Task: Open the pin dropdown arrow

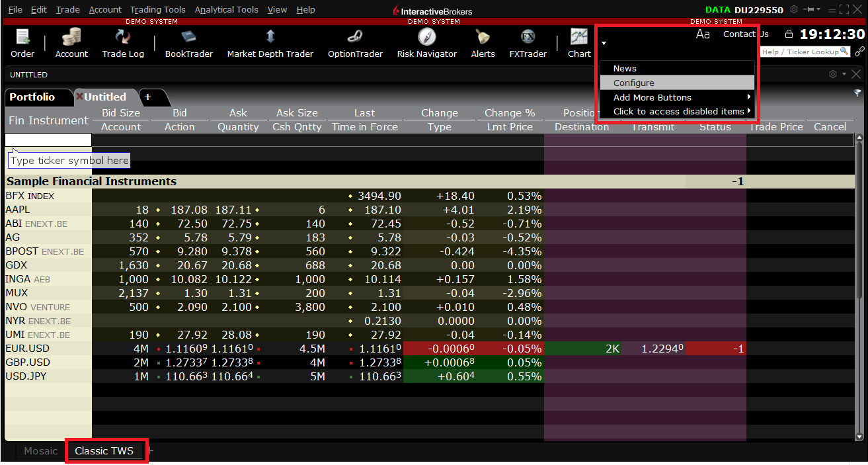Action: tap(818, 9)
